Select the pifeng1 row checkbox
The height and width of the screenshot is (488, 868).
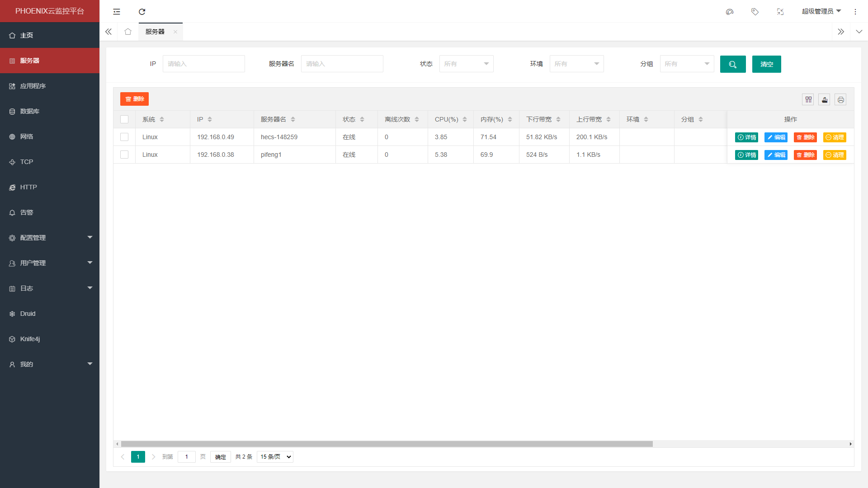[124, 155]
